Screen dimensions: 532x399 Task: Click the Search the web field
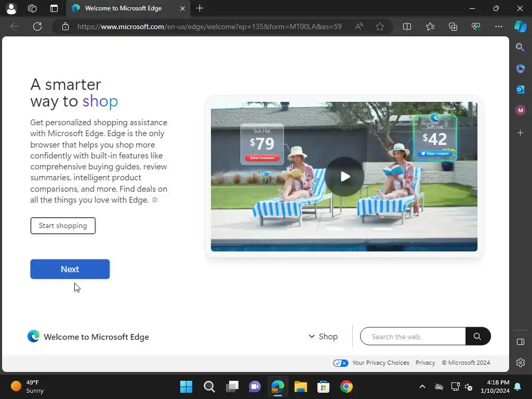[413, 336]
